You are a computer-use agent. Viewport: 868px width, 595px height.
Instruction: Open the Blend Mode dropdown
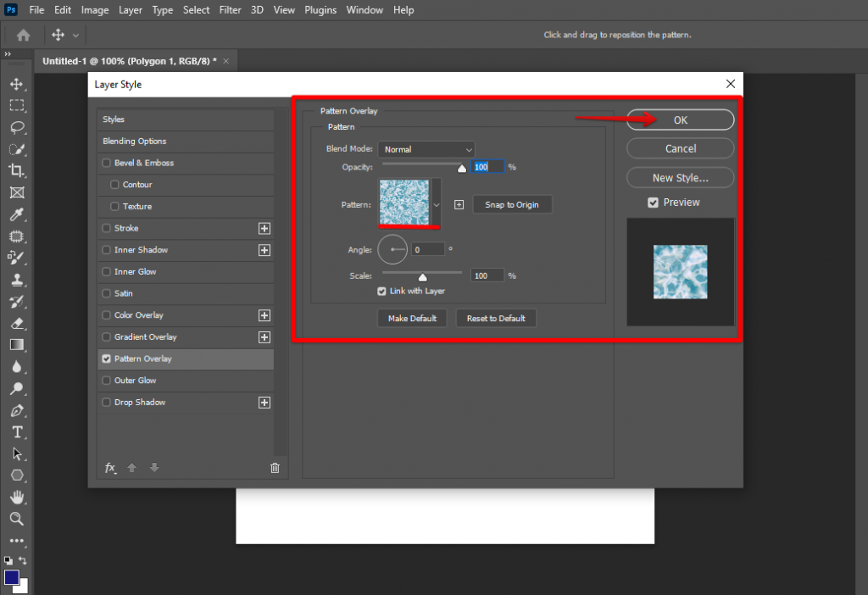click(x=426, y=148)
